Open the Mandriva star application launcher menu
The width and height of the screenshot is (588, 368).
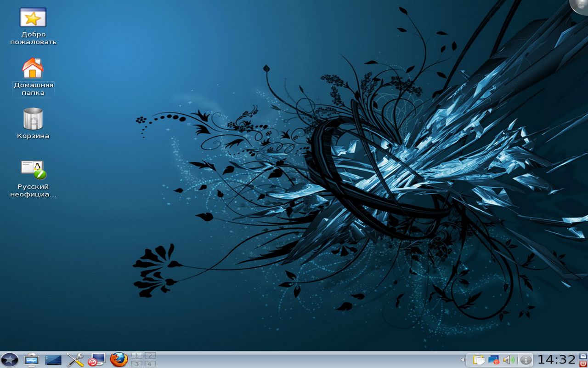coord(9,360)
